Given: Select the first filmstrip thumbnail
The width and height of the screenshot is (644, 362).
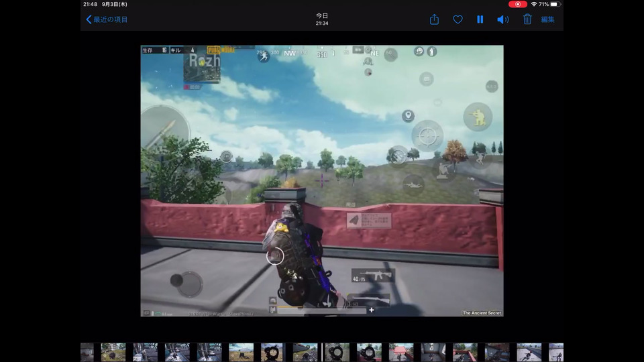Looking at the screenshot, I should (x=87, y=352).
